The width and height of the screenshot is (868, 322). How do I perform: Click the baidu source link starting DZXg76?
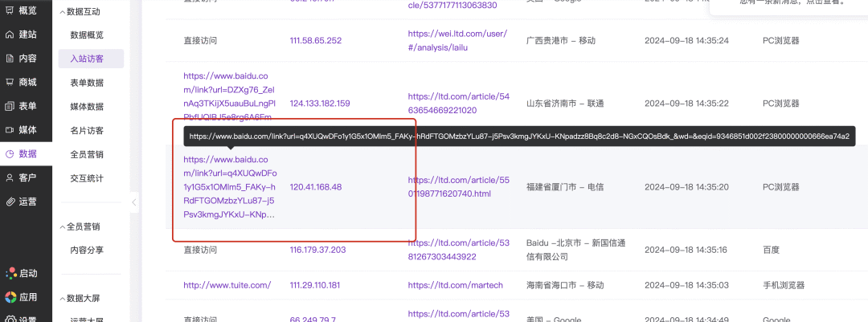tap(229, 96)
